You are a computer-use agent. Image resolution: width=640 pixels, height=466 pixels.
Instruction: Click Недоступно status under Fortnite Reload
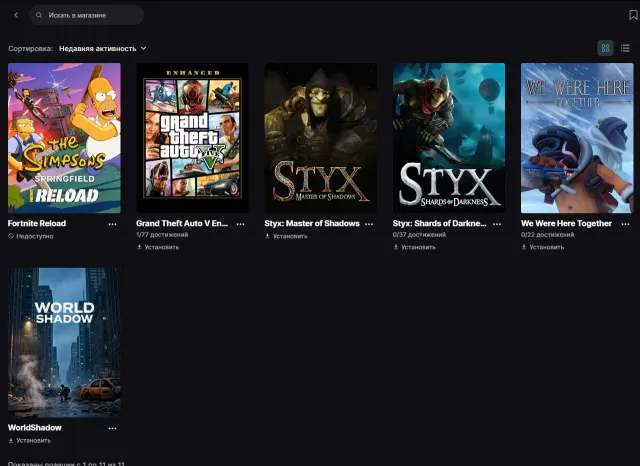(31, 236)
